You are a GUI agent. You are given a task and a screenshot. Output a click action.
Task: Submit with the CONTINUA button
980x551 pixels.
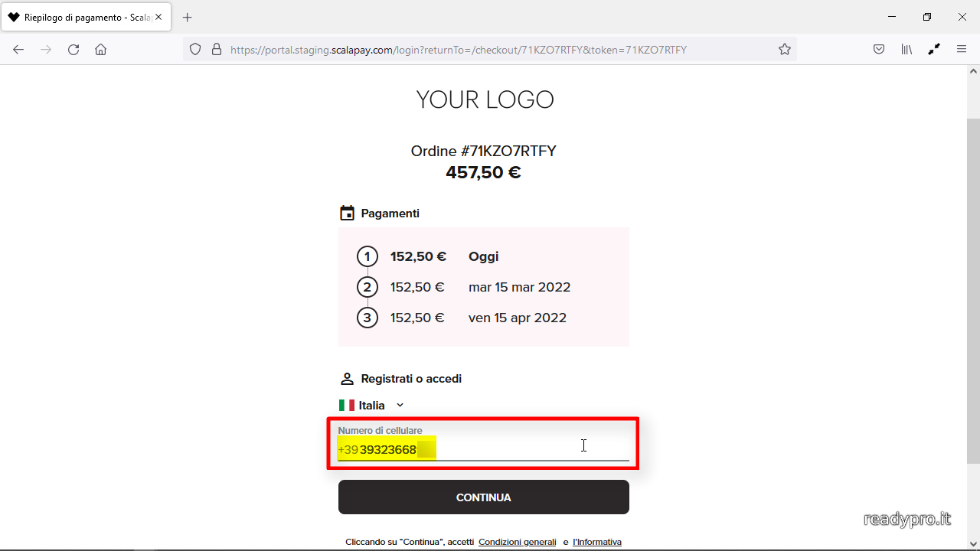pos(484,497)
